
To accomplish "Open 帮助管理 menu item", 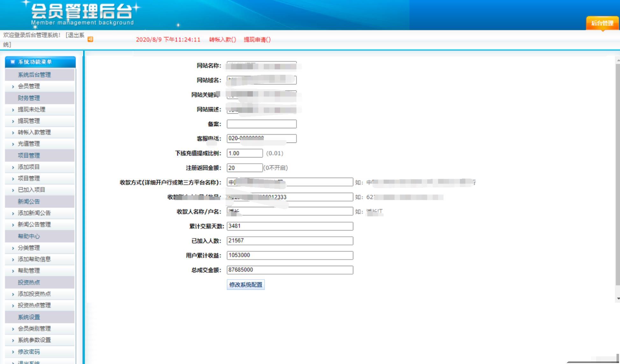I will tap(29, 271).
